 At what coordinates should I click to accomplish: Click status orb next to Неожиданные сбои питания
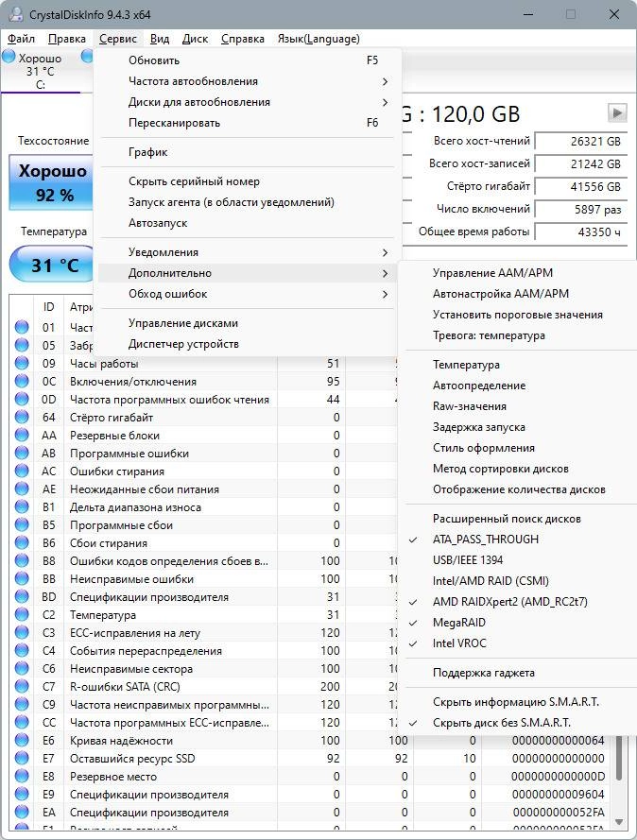coord(22,489)
